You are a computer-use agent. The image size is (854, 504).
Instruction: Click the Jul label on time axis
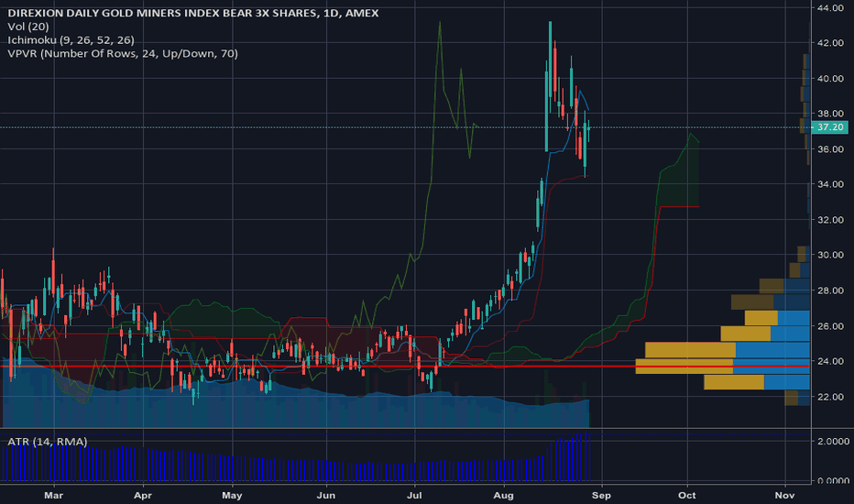click(x=414, y=495)
